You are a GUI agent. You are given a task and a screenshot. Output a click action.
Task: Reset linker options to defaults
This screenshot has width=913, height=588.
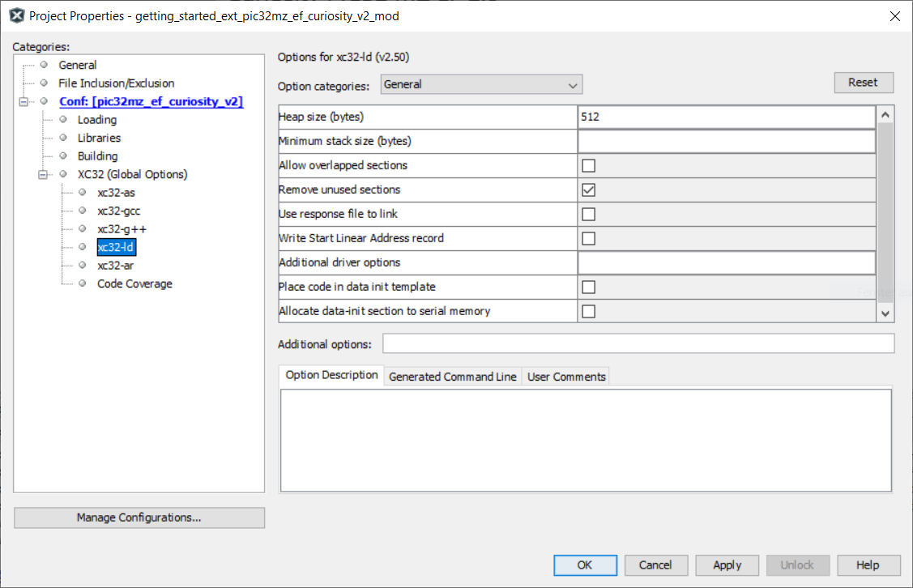pyautogui.click(x=864, y=83)
